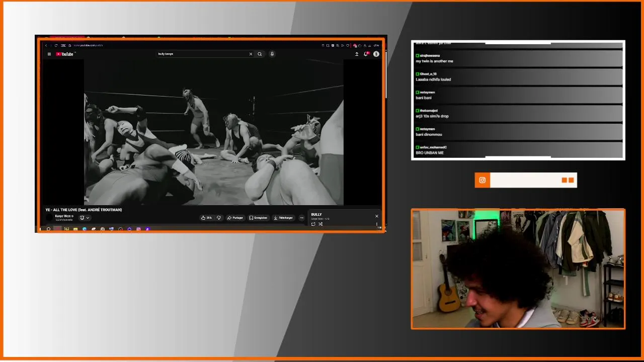Click chat message 'arj3 10s sim7a drop'
644x362 pixels.
[x=432, y=116]
